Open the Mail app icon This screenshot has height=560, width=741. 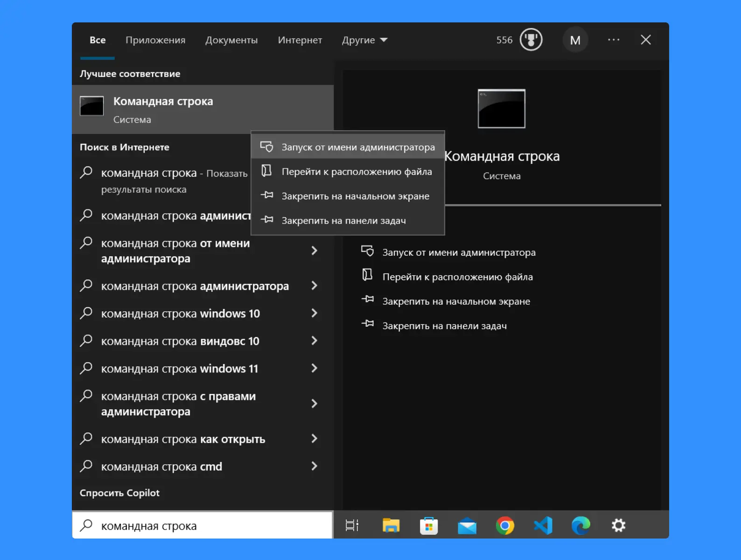467,526
